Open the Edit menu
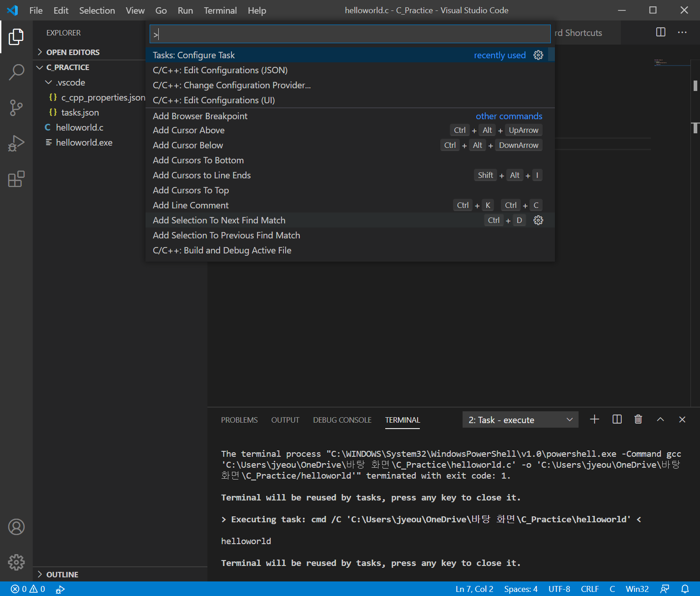Image resolution: width=700 pixels, height=596 pixels. point(61,10)
